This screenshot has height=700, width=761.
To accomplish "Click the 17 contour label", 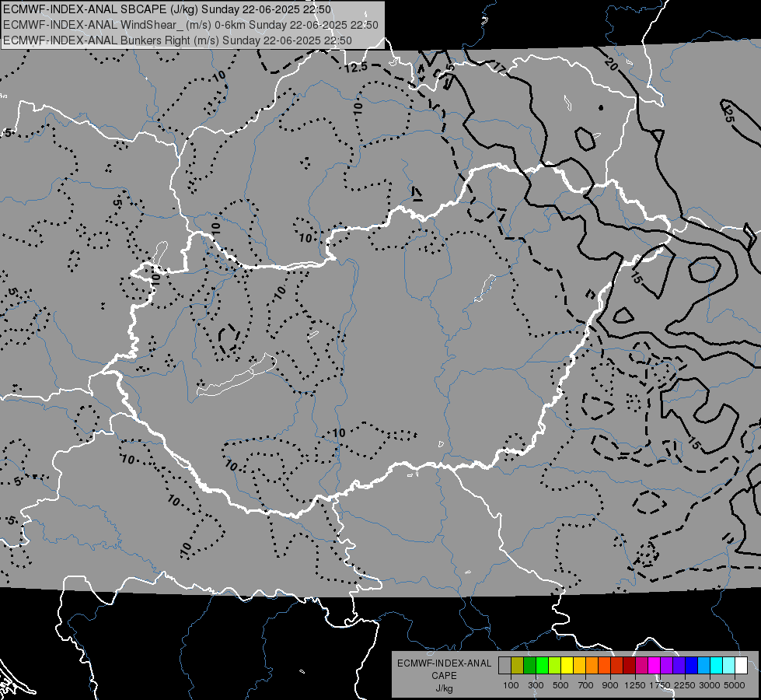I will pyautogui.click(x=499, y=68).
